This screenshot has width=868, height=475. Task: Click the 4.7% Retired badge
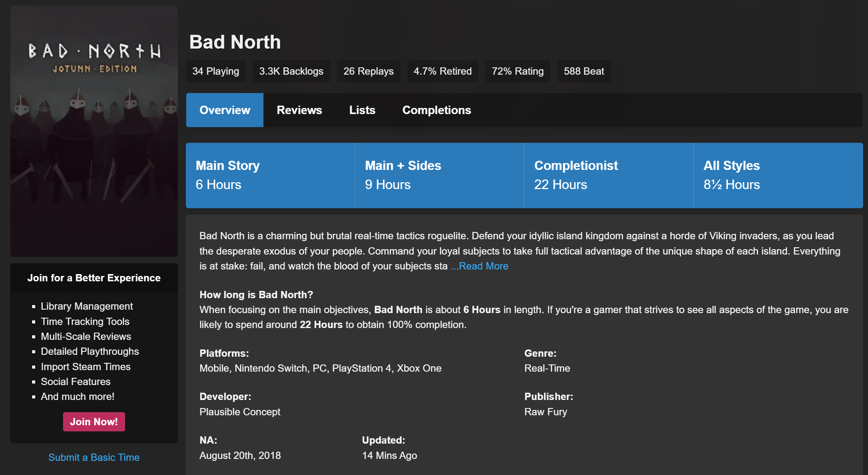pyautogui.click(x=442, y=71)
